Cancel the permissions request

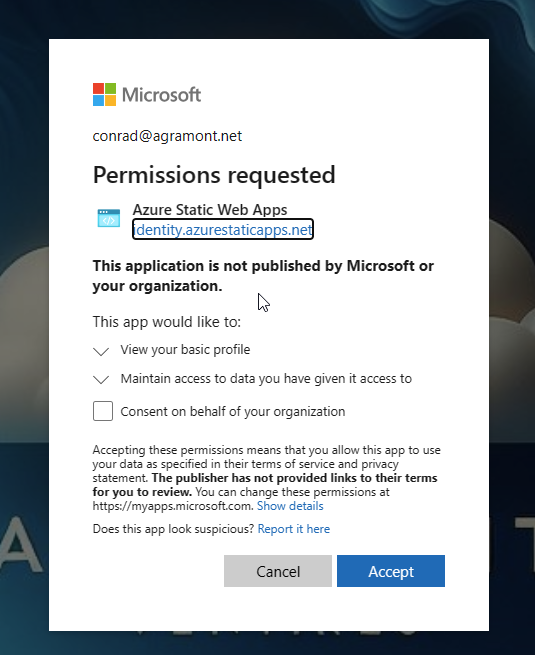tap(278, 571)
